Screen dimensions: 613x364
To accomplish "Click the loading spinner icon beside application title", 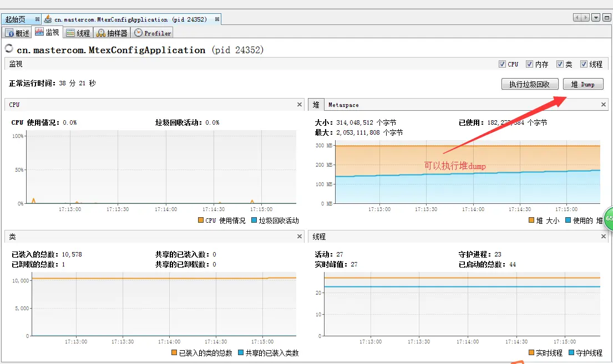I will click(x=9, y=48).
